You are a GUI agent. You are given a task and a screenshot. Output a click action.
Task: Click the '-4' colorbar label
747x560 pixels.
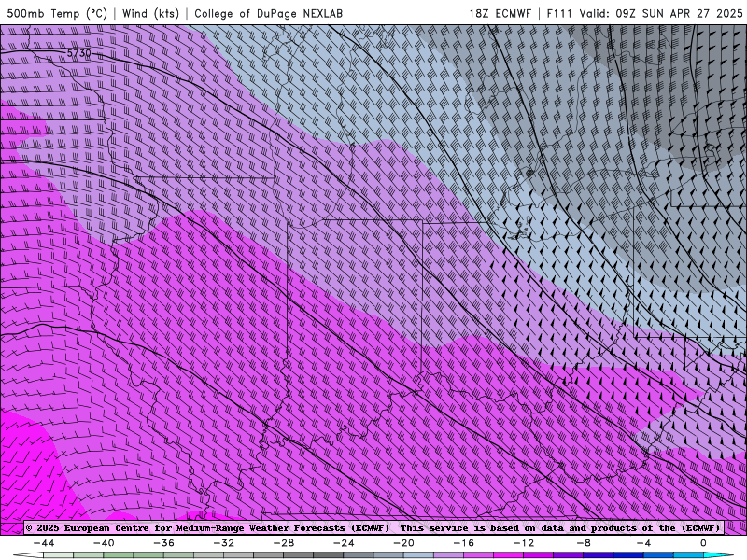pyautogui.click(x=644, y=543)
